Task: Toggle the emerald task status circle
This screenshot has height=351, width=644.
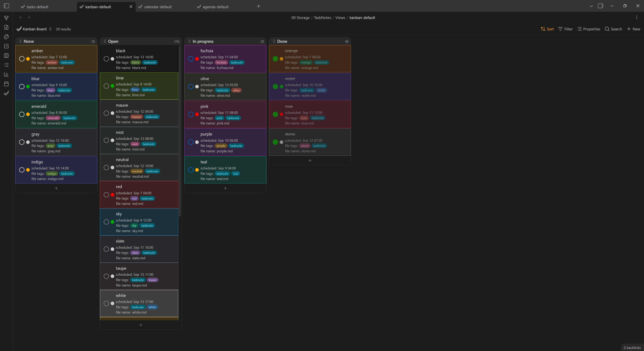Action: coord(22,114)
